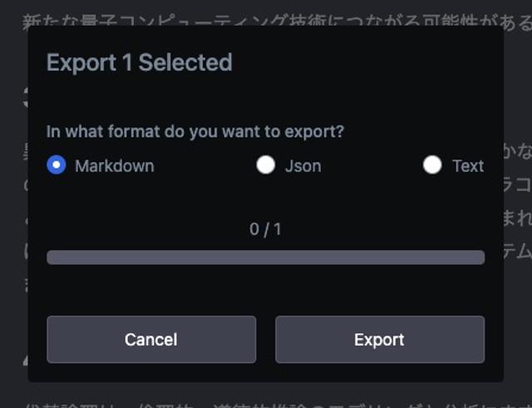532x408 pixels.
Task: Click the export progress bar
Action: pyautogui.click(x=266, y=258)
